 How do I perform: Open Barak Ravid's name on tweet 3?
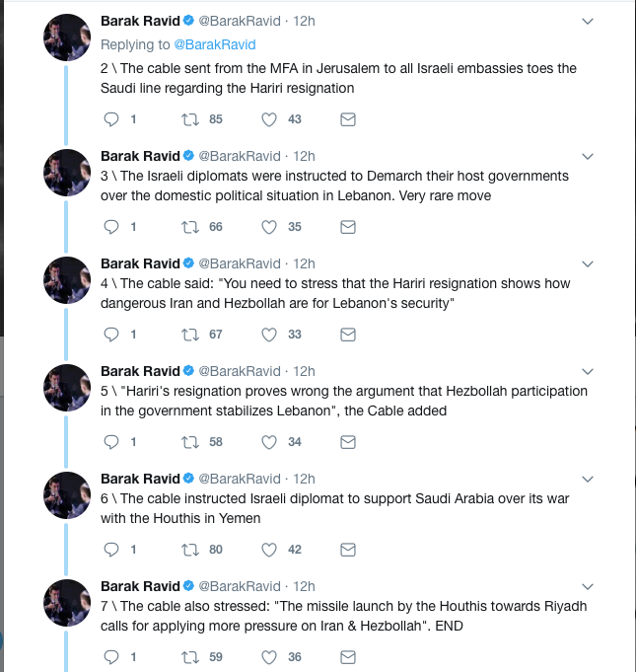click(140, 156)
